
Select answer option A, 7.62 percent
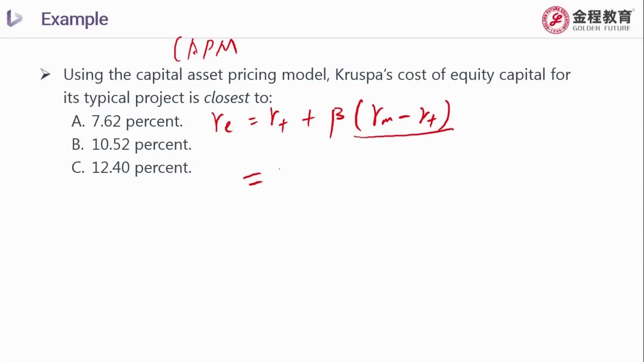point(127,121)
